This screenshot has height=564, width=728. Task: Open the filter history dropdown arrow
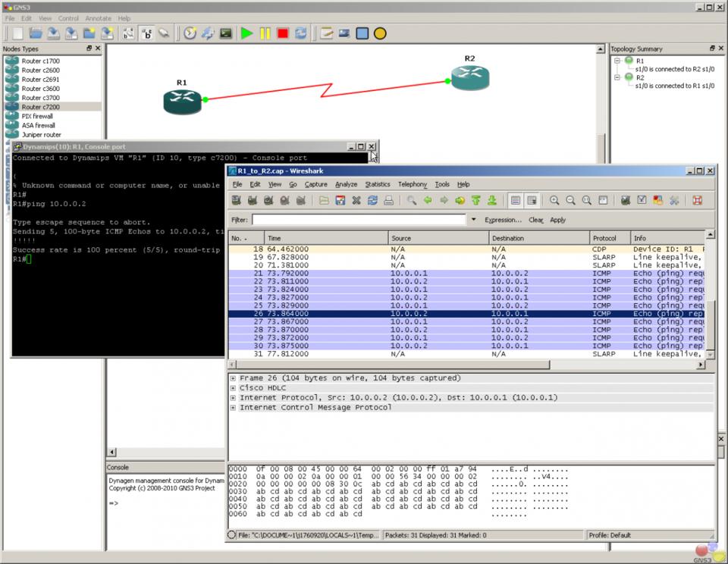click(474, 220)
